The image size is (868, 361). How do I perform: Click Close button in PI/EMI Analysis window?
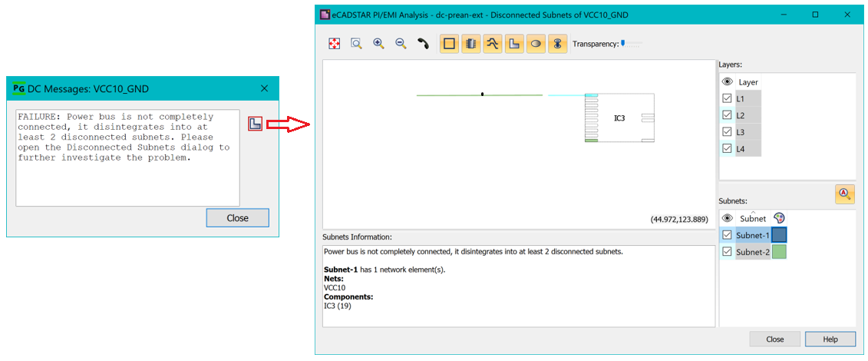(x=774, y=339)
